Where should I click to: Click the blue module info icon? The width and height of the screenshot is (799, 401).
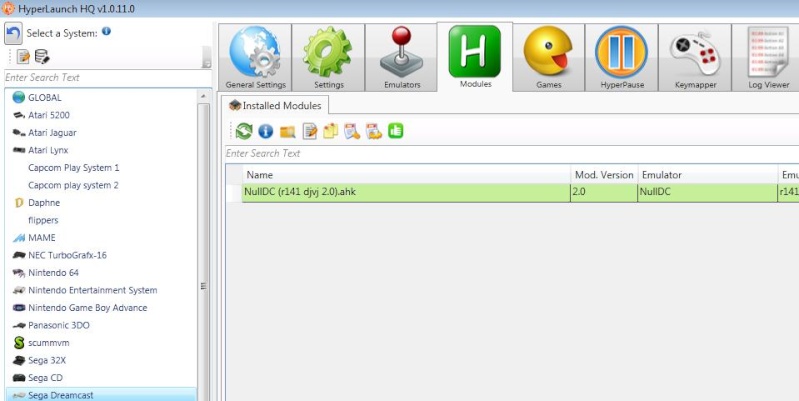[265, 131]
